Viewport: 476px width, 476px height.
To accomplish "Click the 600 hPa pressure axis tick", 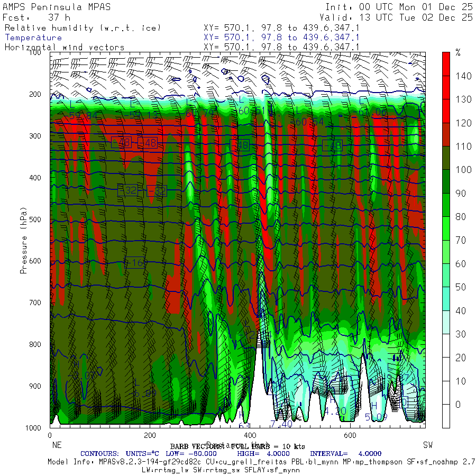I will pos(35,261).
